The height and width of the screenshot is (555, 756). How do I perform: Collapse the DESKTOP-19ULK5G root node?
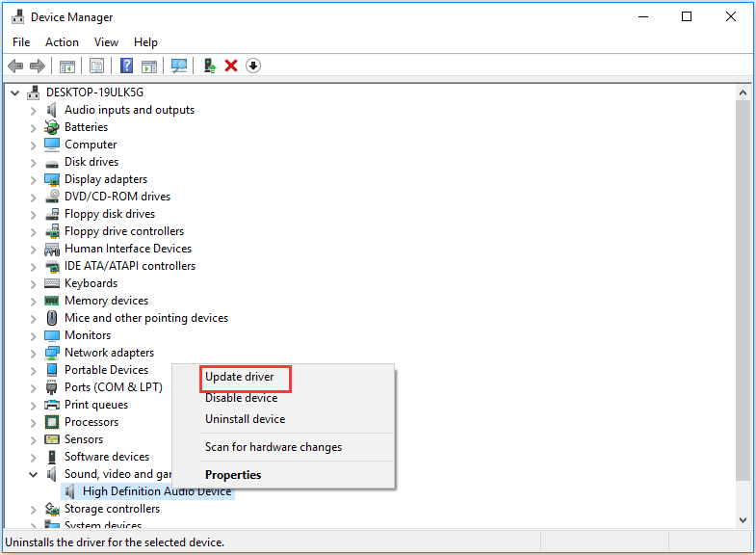click(x=15, y=92)
